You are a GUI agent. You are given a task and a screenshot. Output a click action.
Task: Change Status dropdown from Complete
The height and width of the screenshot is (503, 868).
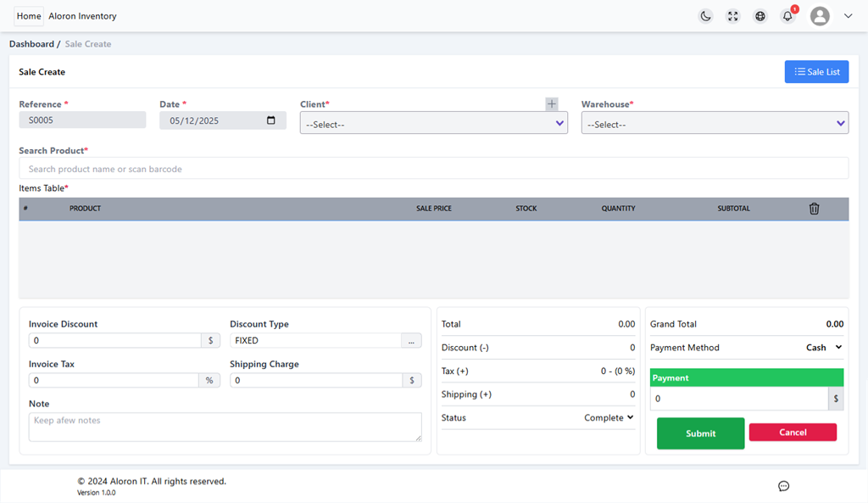tap(609, 417)
